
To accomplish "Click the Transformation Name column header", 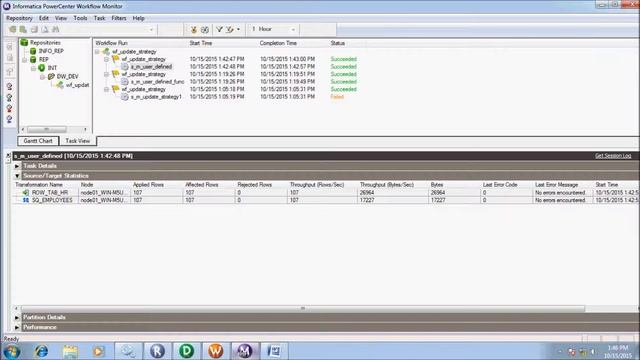I will point(39,185).
